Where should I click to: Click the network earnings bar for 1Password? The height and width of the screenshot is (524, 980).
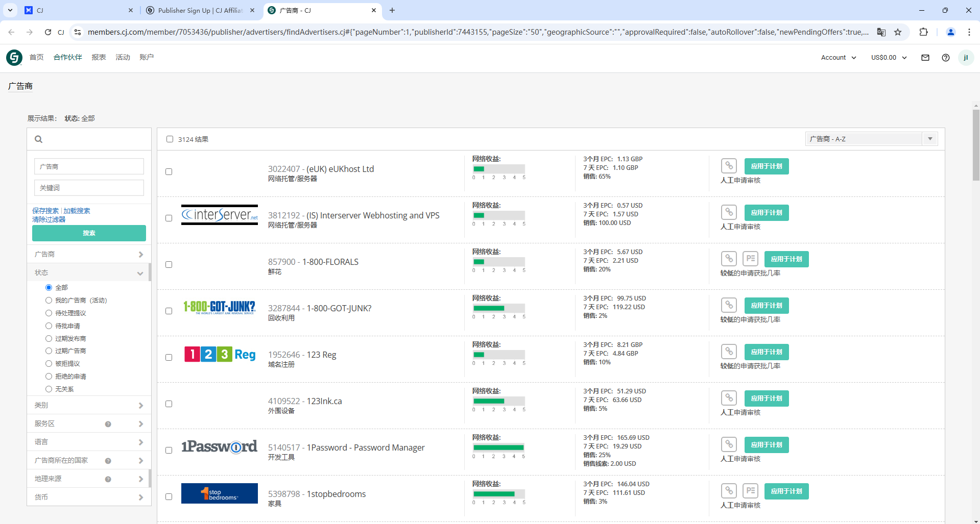(498, 447)
